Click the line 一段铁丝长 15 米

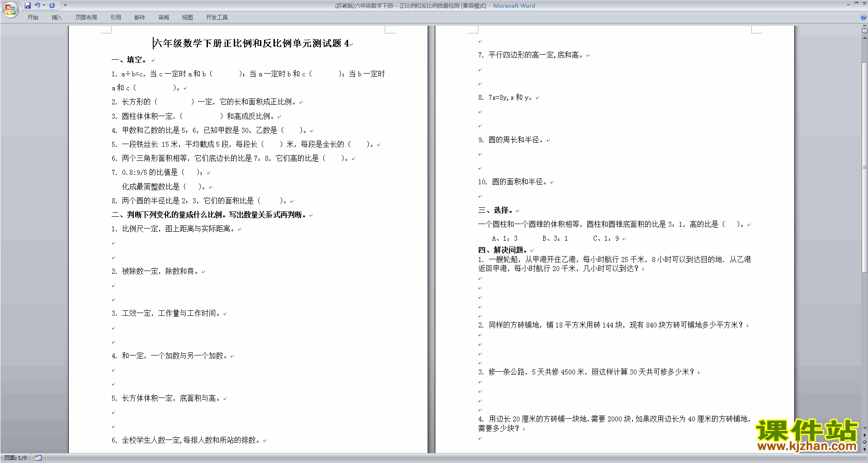point(243,145)
